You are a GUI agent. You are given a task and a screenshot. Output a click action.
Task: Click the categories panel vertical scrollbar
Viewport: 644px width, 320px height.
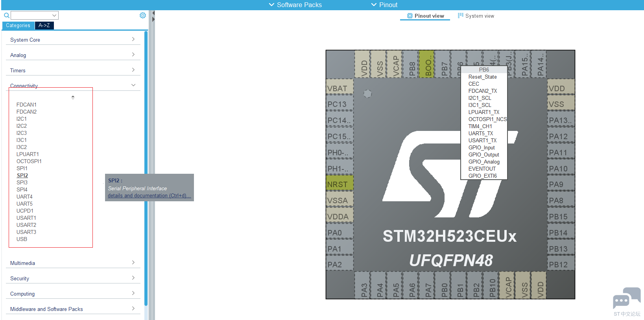pos(146,168)
